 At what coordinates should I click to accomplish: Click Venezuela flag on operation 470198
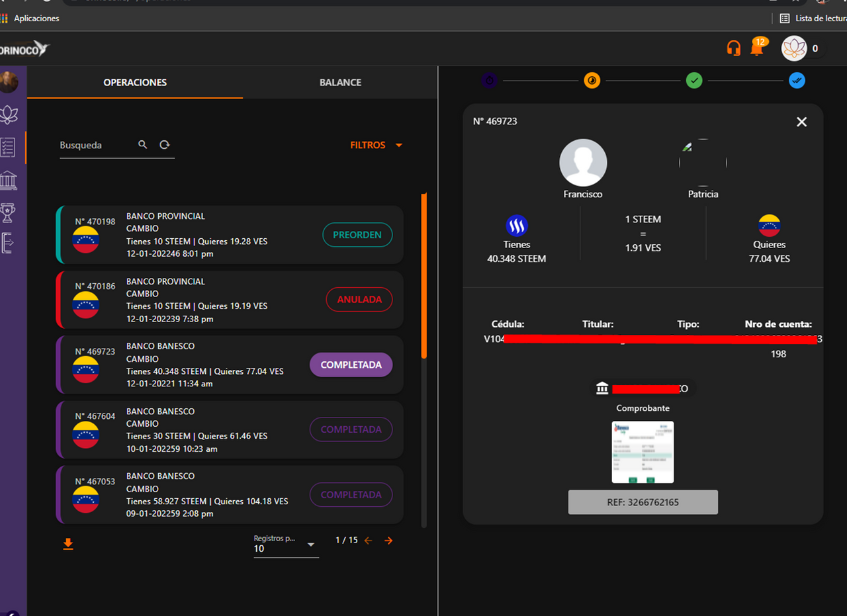coord(86,240)
